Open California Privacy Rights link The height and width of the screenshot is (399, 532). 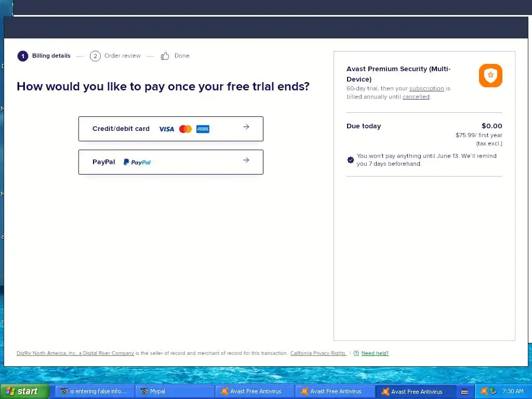[318, 353]
